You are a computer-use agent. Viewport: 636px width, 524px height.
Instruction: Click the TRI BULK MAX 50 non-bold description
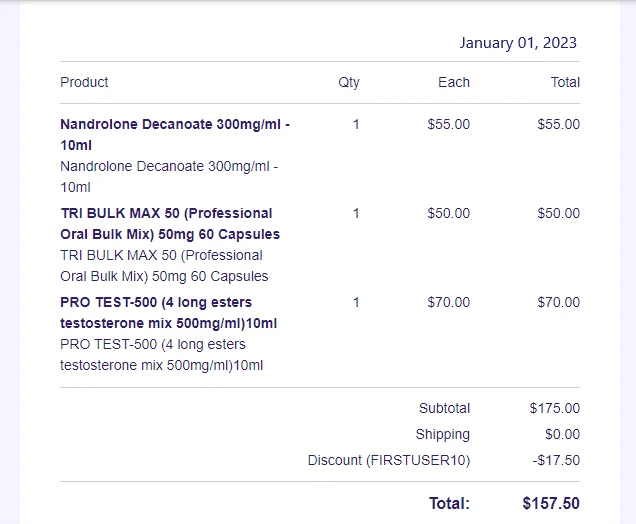(x=164, y=266)
